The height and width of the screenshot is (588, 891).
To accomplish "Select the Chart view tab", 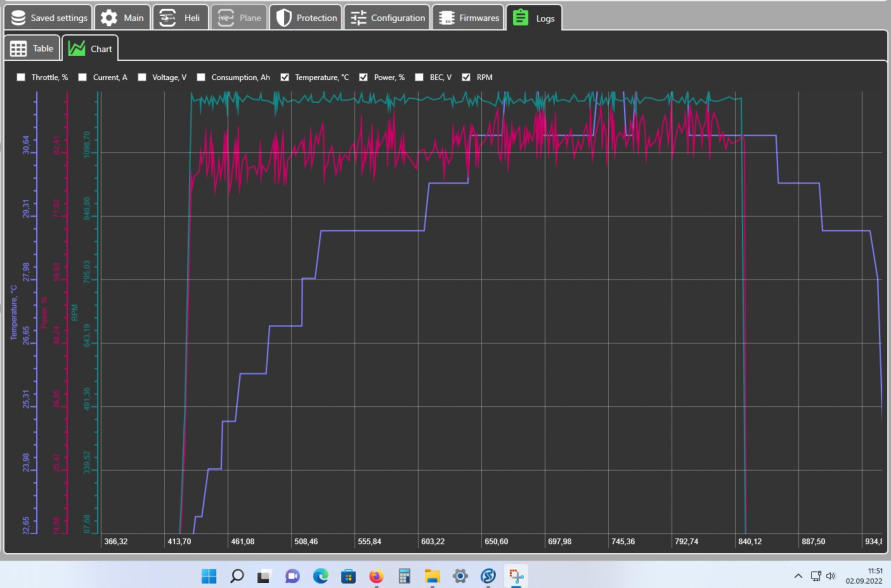I will (91, 48).
